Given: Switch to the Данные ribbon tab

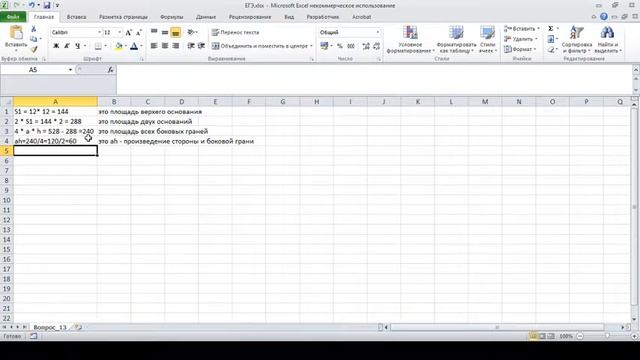Looking at the screenshot, I should (206, 17).
